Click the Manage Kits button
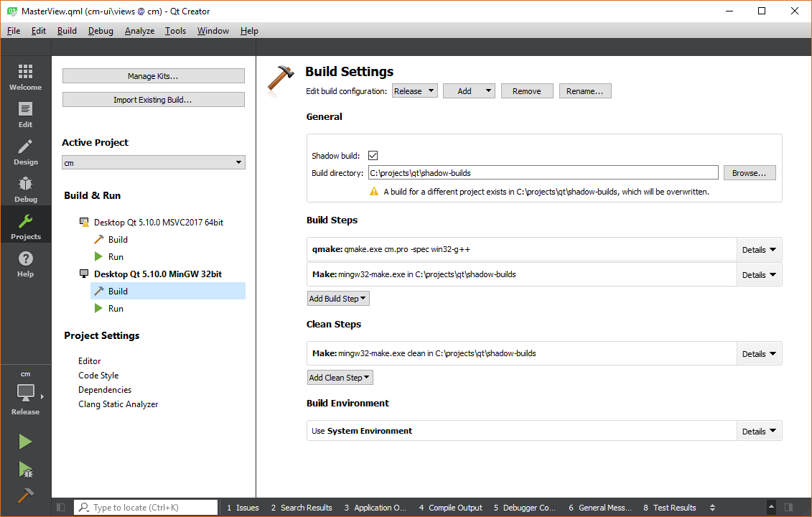 153,76
